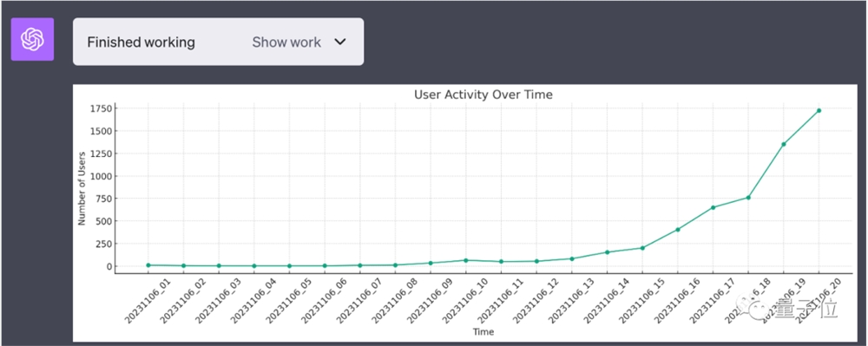Viewport: 868px width, 346px height.
Task: Click the chart title User Activity Over Time
Action: point(483,95)
